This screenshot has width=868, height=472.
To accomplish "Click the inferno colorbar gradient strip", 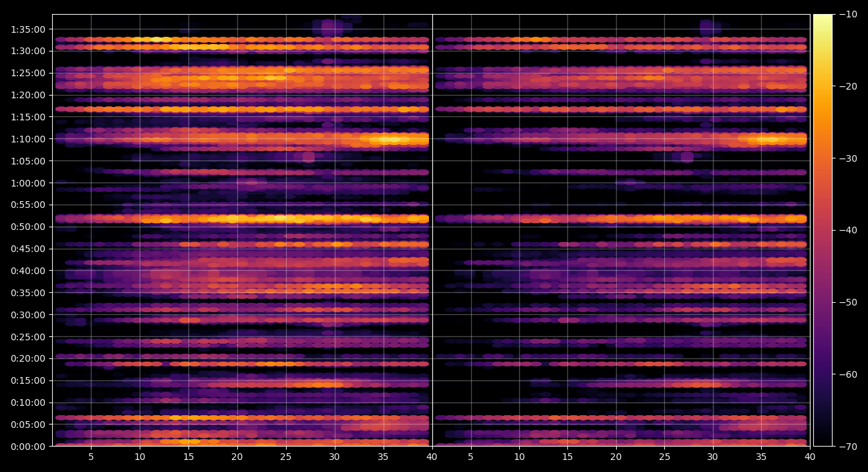I will coord(823,230).
